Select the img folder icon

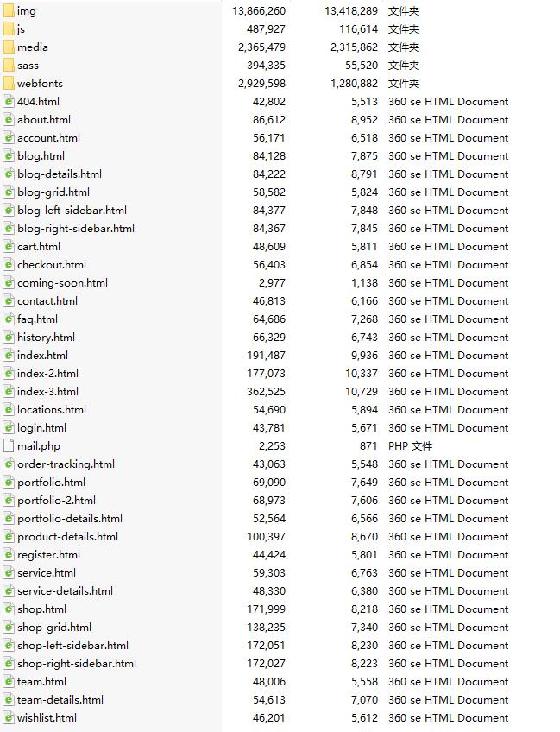pyautogui.click(x=9, y=10)
